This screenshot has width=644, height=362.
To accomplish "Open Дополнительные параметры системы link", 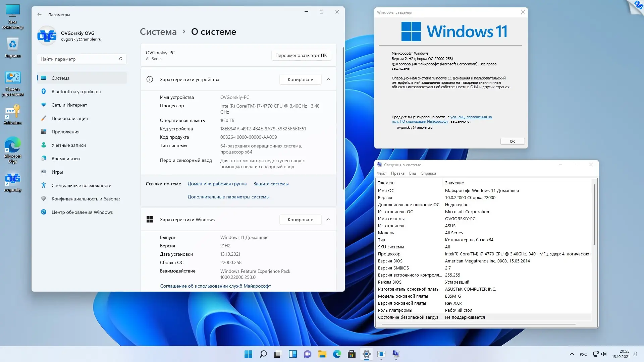I will coord(228,197).
